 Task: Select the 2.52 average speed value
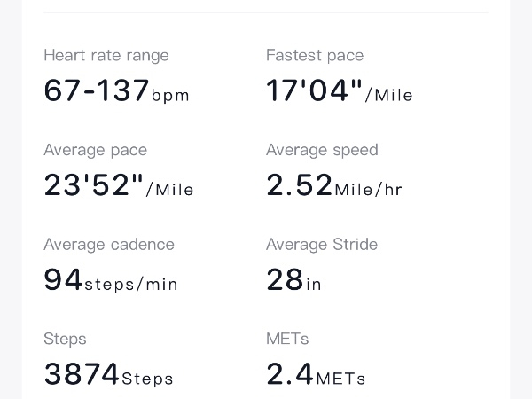tap(299, 185)
